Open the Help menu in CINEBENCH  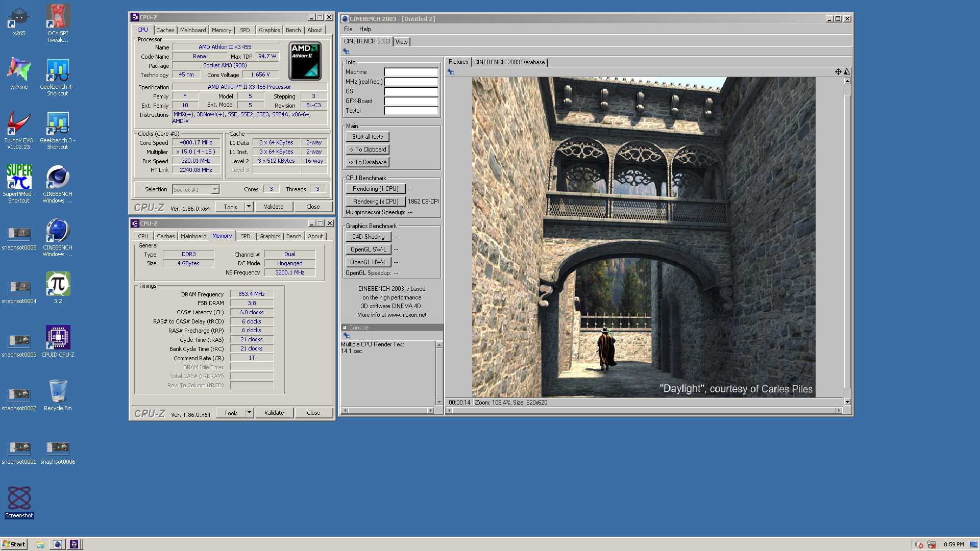[364, 29]
